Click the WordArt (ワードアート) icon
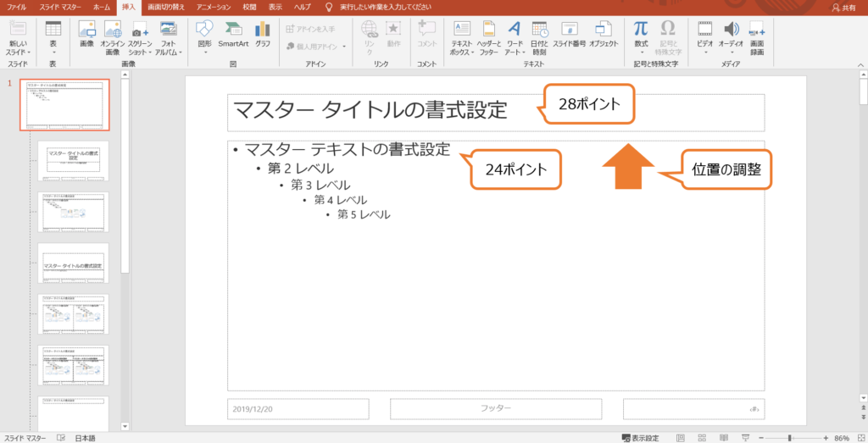Image resolution: width=868 pixels, height=443 pixels. 515,30
